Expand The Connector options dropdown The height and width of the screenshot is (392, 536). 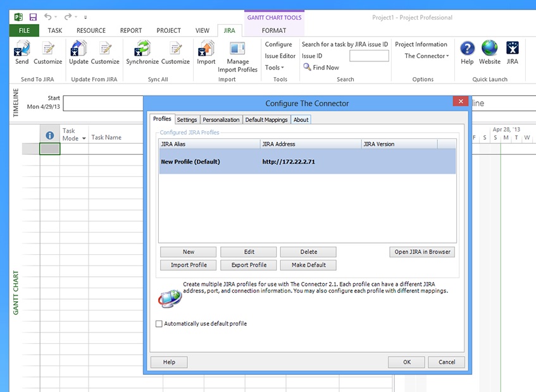427,56
